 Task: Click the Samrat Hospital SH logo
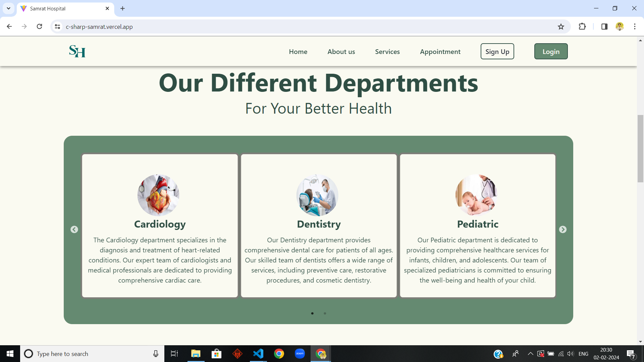tap(77, 51)
